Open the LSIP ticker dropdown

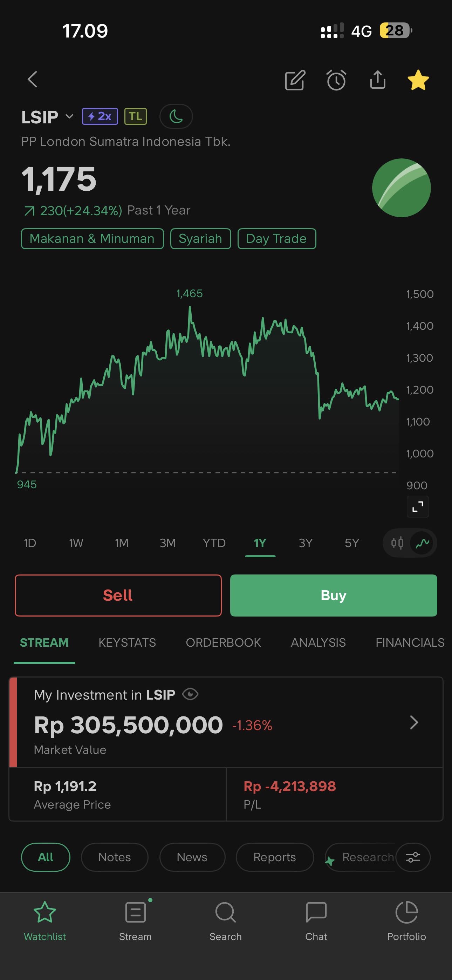(69, 116)
